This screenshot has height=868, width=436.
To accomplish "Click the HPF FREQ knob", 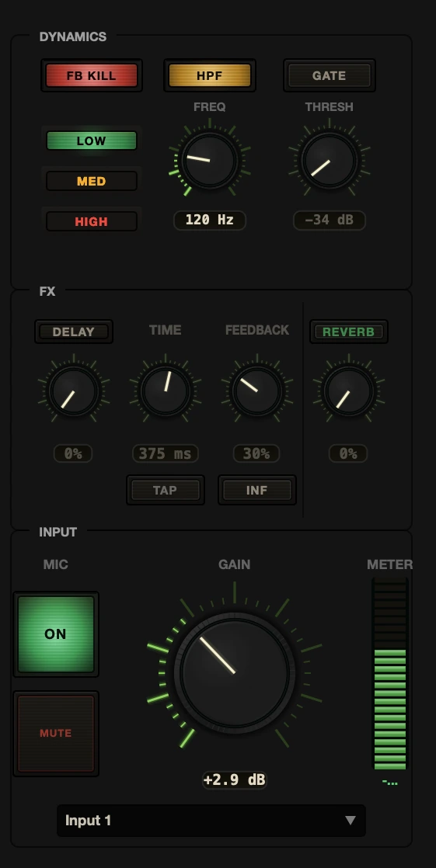I will [209, 161].
